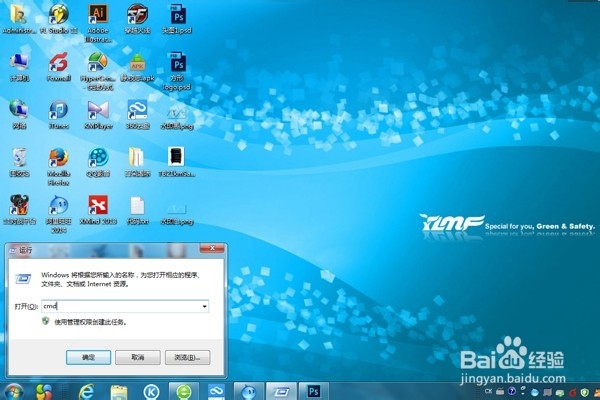Open the file explorer taskbar icon
This screenshot has height=400, width=600.
(x=119, y=392)
